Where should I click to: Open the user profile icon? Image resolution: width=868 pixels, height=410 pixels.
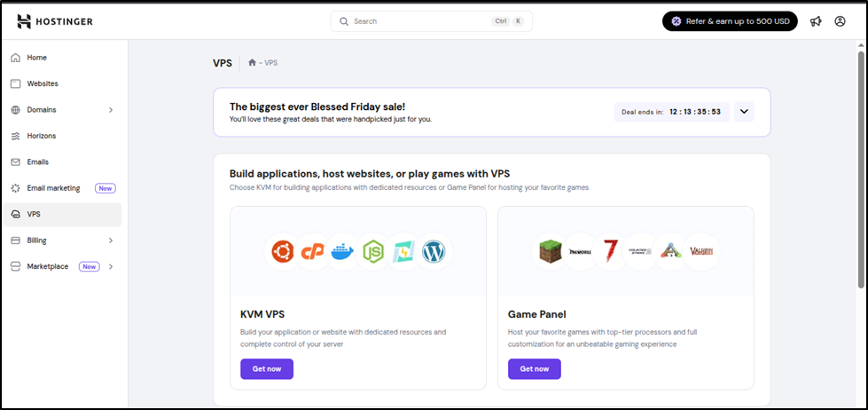coord(840,21)
